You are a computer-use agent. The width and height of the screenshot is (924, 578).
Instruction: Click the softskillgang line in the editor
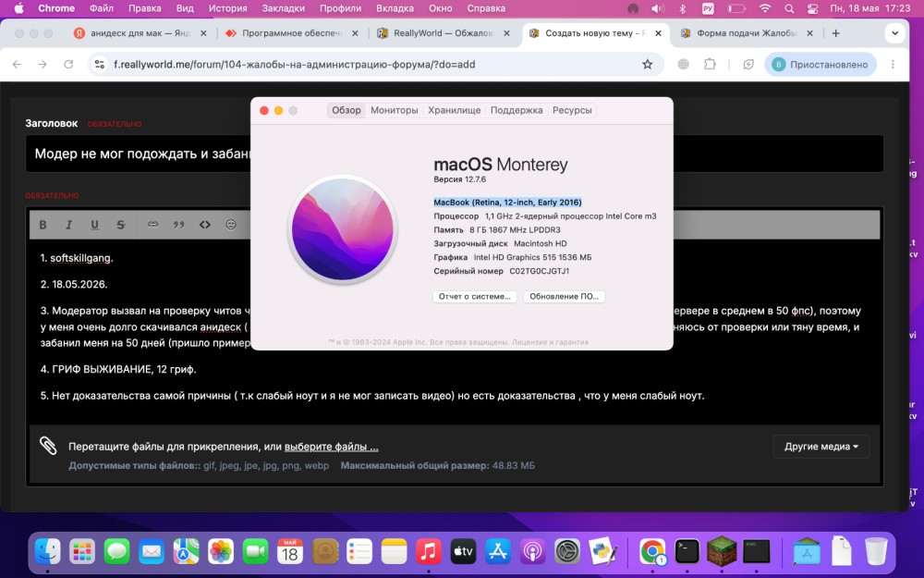(77, 258)
